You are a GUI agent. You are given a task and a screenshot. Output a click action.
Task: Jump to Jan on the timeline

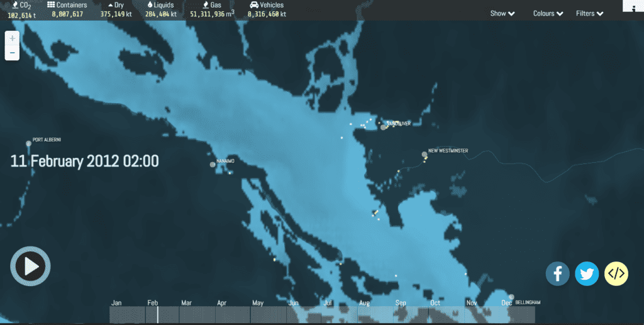click(116, 303)
